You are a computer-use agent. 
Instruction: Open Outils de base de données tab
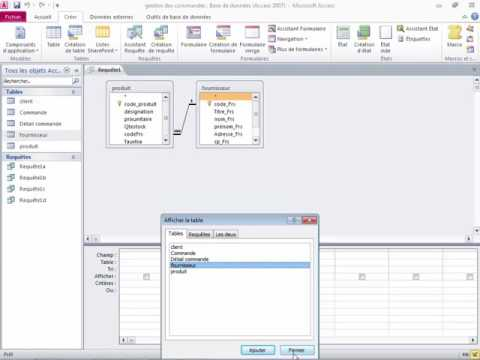point(178,17)
